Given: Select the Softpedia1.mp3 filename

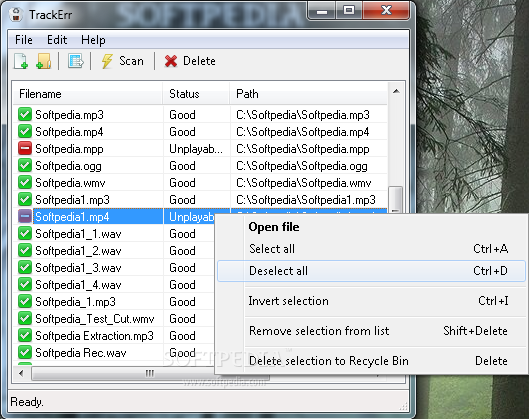Looking at the screenshot, I should point(73,200).
